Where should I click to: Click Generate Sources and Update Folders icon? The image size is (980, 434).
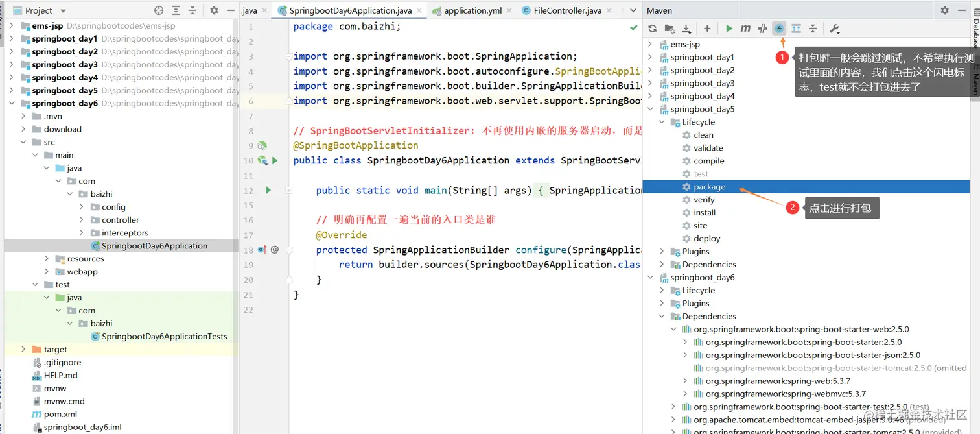[670, 29]
